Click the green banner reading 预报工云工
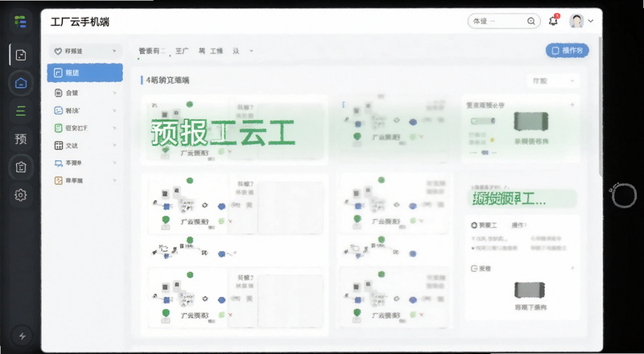The height and width of the screenshot is (354, 644). point(224,132)
